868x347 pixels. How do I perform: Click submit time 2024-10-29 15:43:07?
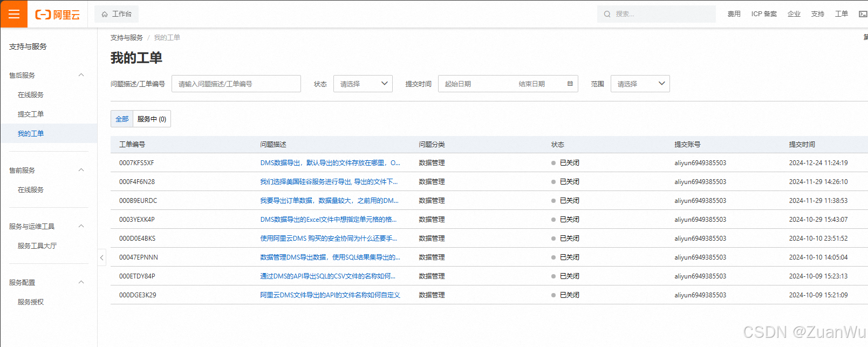pos(818,220)
